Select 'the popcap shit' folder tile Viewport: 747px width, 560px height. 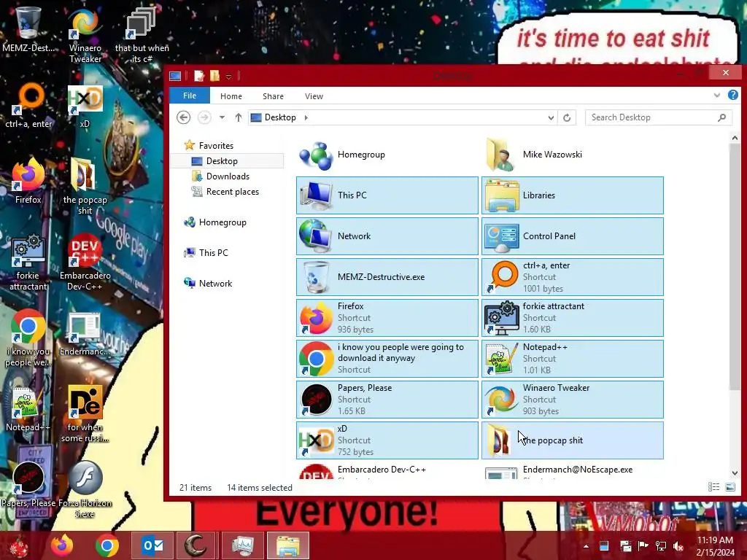pos(572,440)
